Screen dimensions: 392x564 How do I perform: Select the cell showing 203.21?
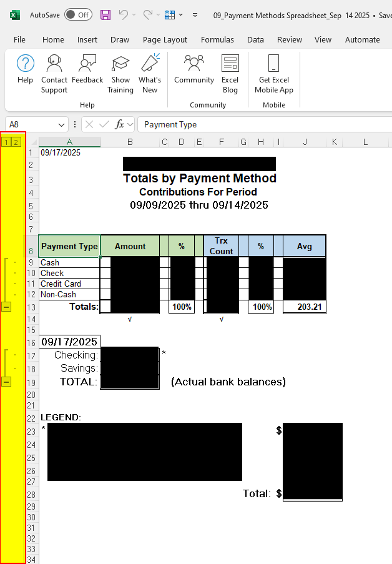click(305, 307)
